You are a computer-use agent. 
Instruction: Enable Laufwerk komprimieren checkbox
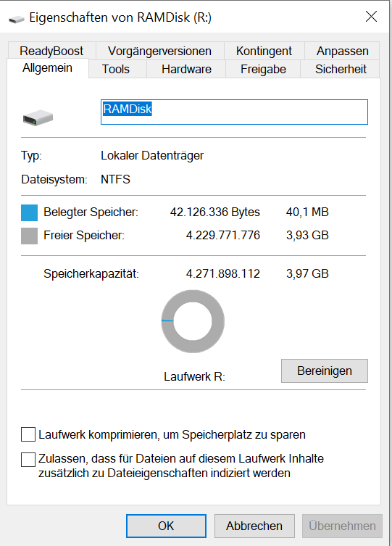[28, 434]
